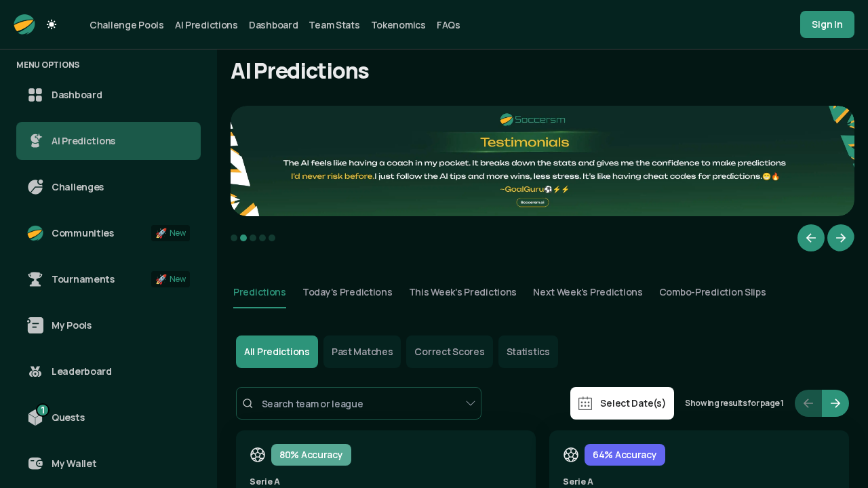Select AI Predictions in the sidebar
868x488 pixels.
click(x=83, y=141)
